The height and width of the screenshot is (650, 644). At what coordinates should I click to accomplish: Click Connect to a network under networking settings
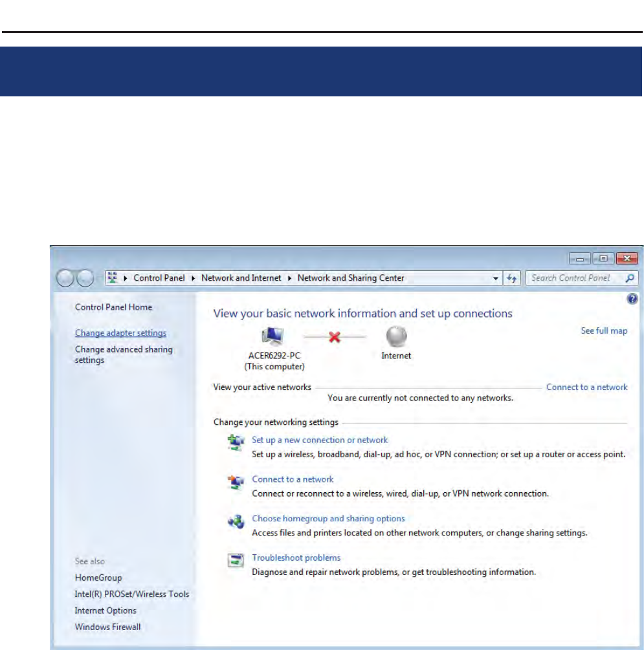(x=293, y=479)
